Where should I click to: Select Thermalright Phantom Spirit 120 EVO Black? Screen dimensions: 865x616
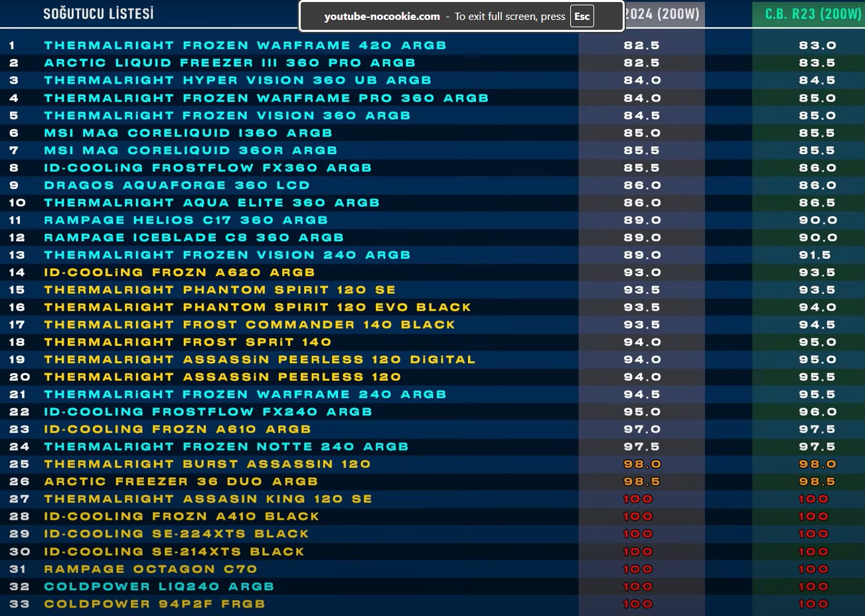pyautogui.click(x=258, y=307)
